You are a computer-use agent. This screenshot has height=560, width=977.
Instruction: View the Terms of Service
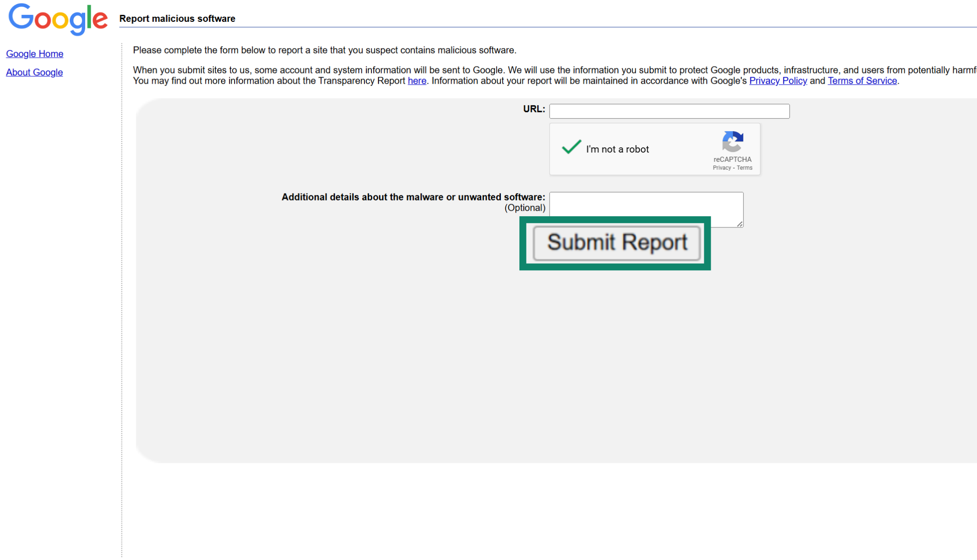click(862, 81)
